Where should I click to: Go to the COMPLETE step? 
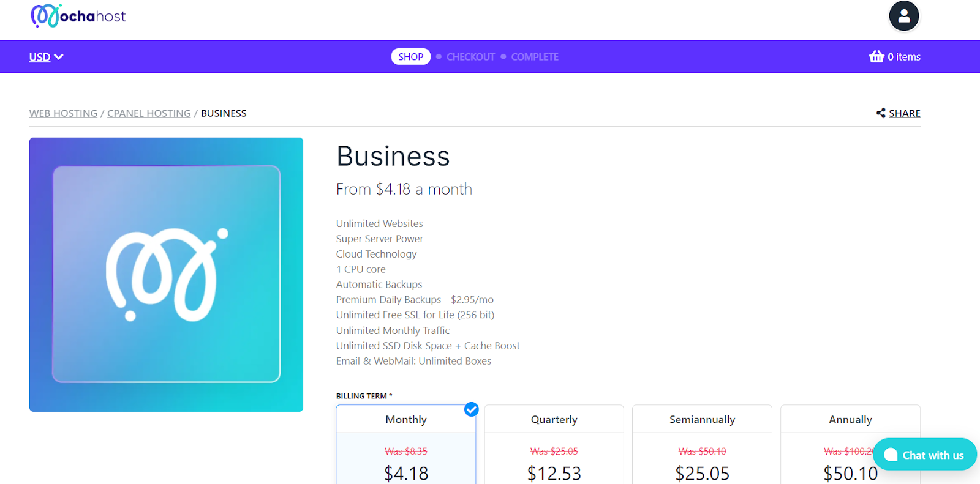pos(535,57)
